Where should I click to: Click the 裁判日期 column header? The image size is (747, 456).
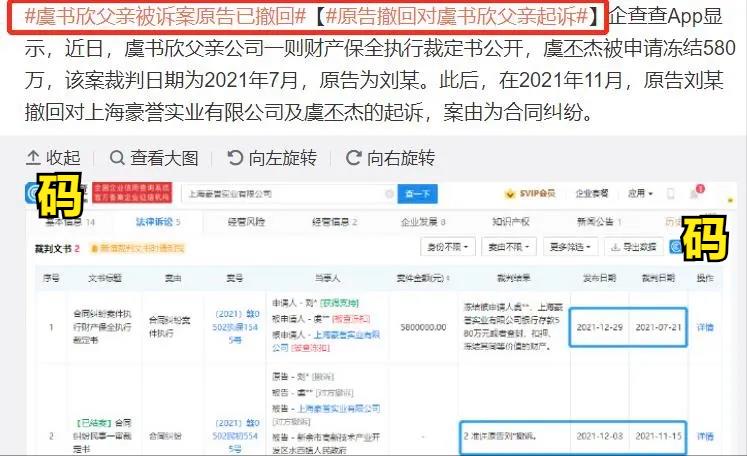coord(658,278)
